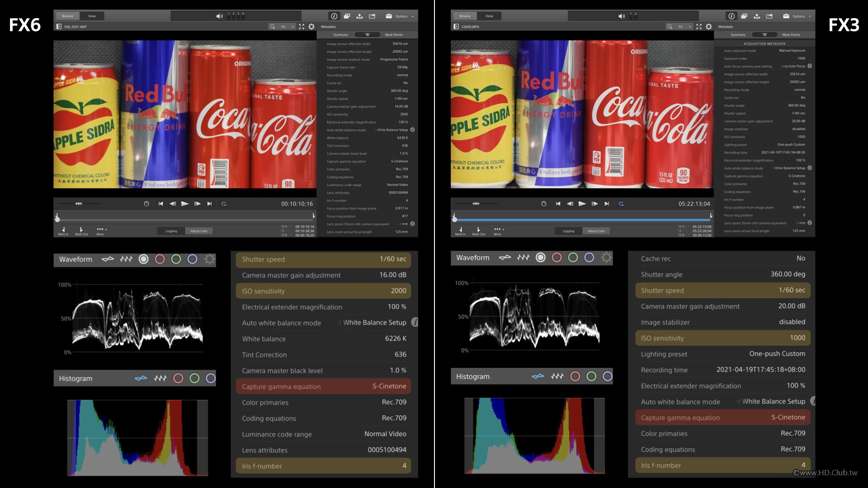
Task: Open viewer settings gear in FX6 window
Action: click(x=311, y=27)
